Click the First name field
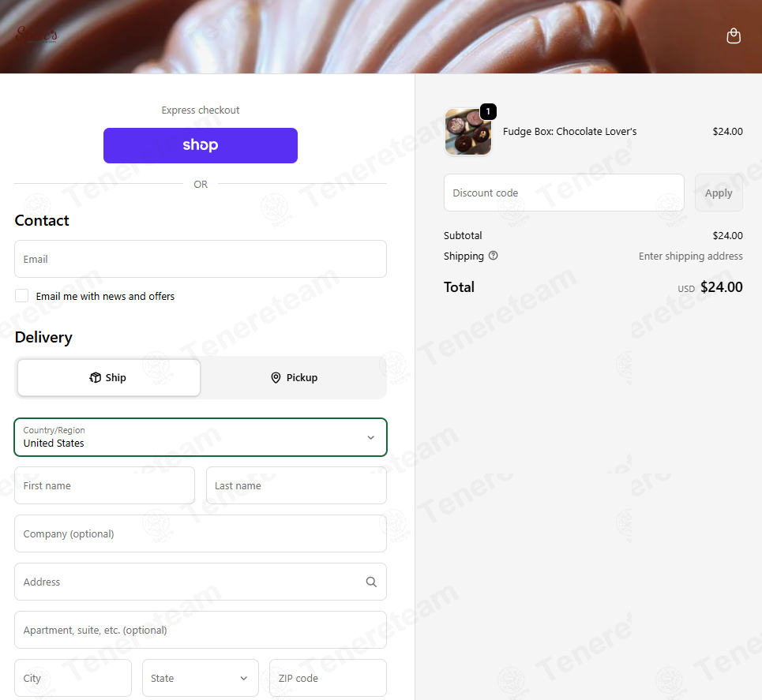 pyautogui.click(x=104, y=485)
